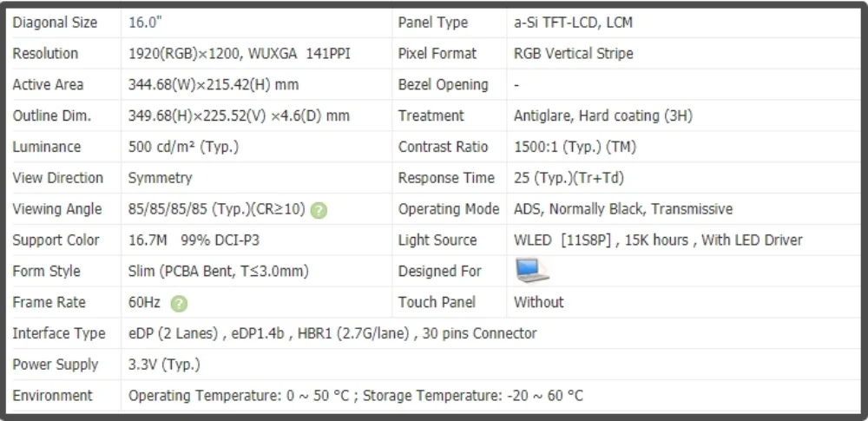868x421 pixels.
Task: Click the WLED light source description
Action: pos(658,240)
